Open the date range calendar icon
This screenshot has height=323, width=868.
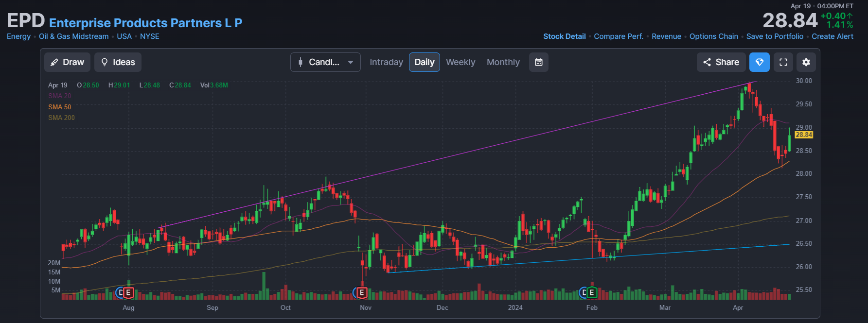click(x=539, y=62)
